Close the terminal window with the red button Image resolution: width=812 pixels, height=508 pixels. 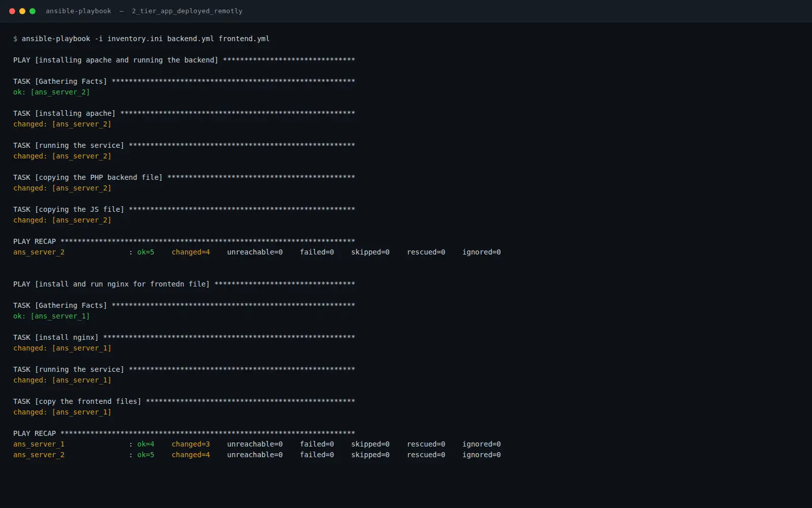(12, 11)
